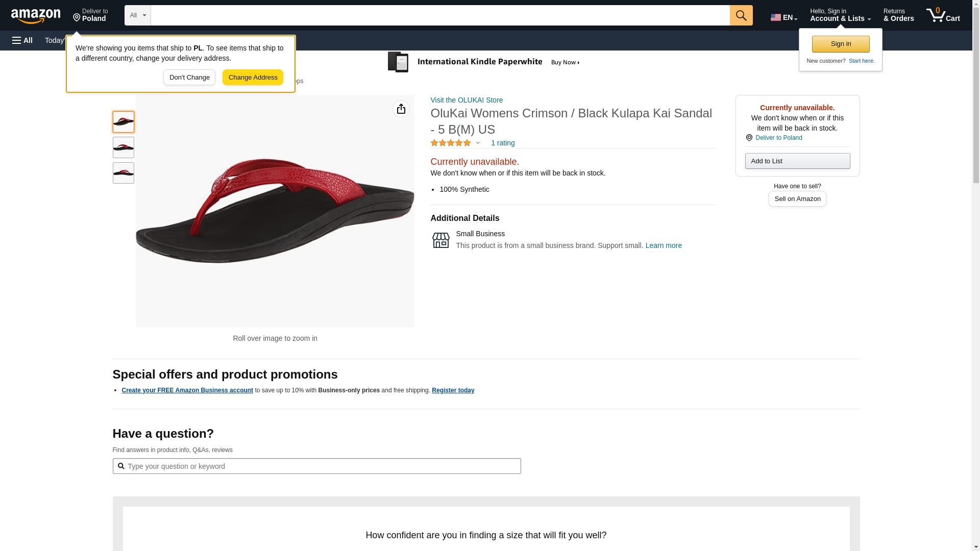Select the second sandal thumbnail

124,147
